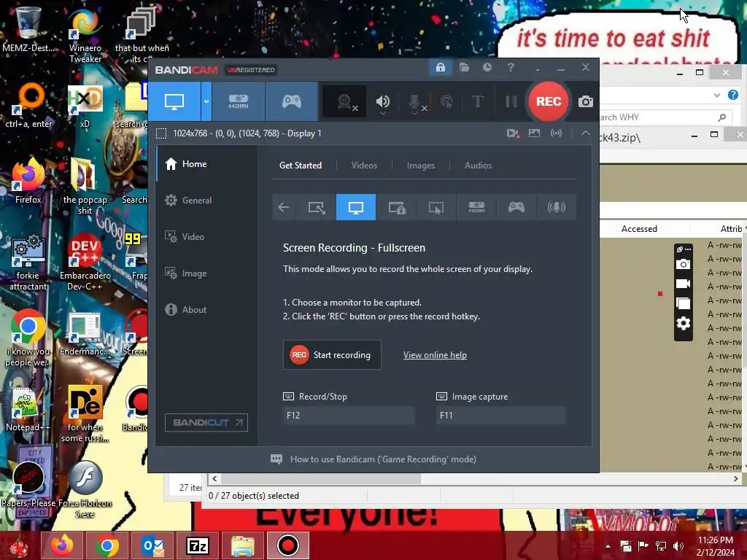The image size is (747, 560).
Task: Show hidden tray icons arrow
Action: pyautogui.click(x=608, y=546)
